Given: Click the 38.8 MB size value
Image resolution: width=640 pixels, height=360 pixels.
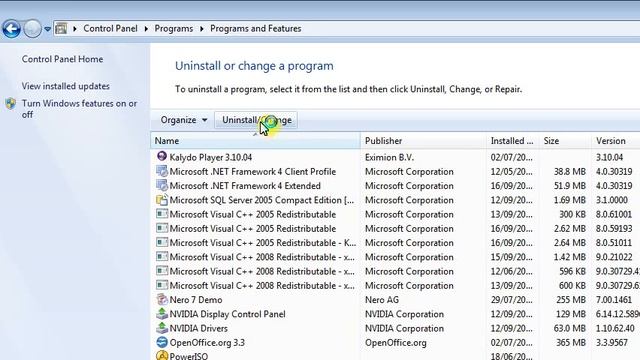Looking at the screenshot, I should click(569, 171).
